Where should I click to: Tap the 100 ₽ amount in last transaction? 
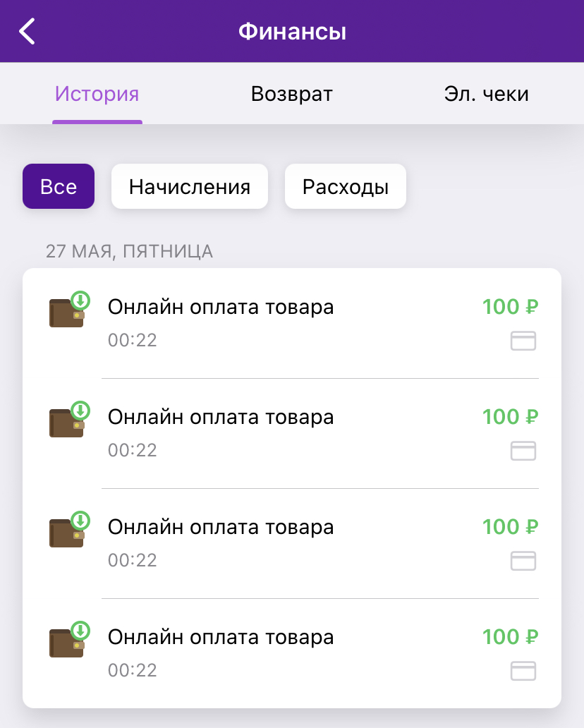coord(510,636)
